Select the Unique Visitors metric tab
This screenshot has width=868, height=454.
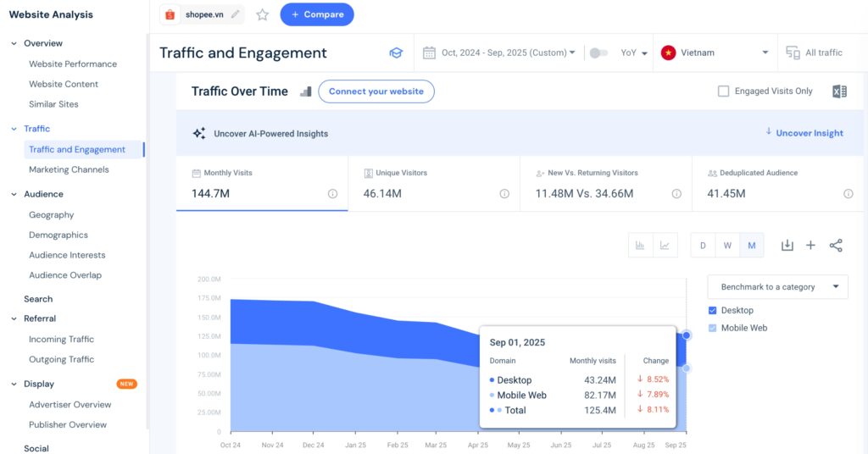pos(434,184)
